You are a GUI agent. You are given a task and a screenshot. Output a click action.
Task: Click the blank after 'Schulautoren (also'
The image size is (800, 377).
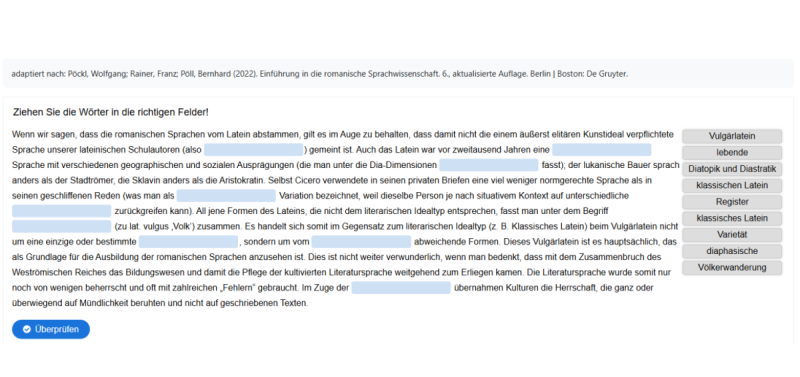pos(254,150)
